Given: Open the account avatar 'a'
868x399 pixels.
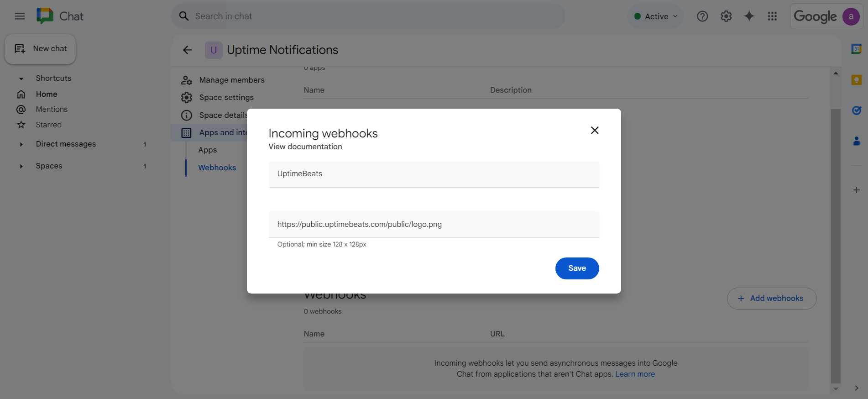Looking at the screenshot, I should coord(851,16).
